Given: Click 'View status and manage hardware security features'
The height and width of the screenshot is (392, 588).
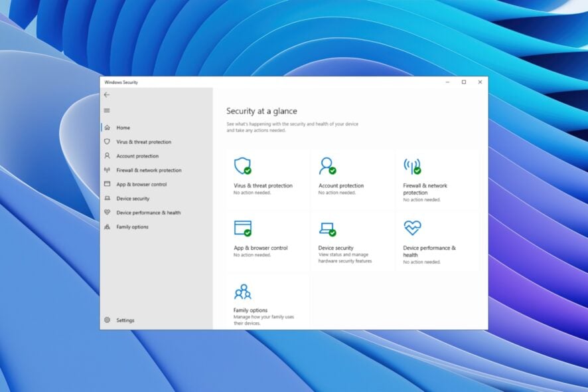Looking at the screenshot, I should pos(345,258).
